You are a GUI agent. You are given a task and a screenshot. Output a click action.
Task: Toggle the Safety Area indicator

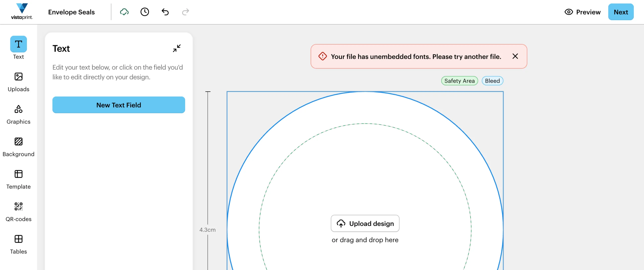click(459, 81)
